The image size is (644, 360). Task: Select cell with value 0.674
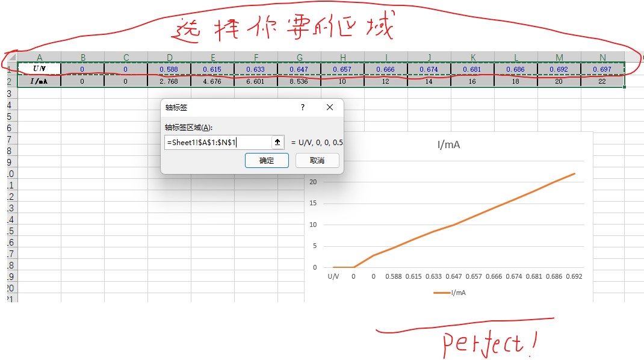pos(429,69)
